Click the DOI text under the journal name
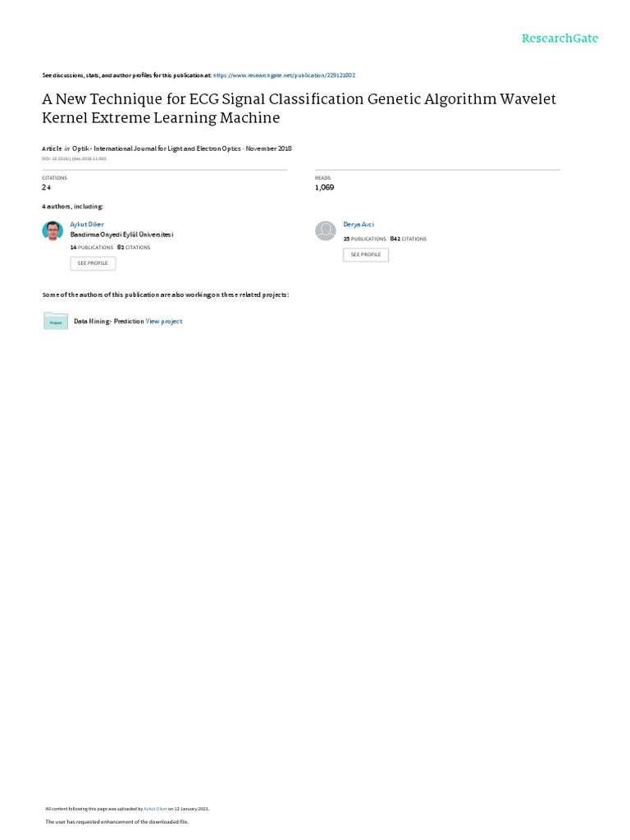Viewport: 630px width, 840px height. point(74,158)
